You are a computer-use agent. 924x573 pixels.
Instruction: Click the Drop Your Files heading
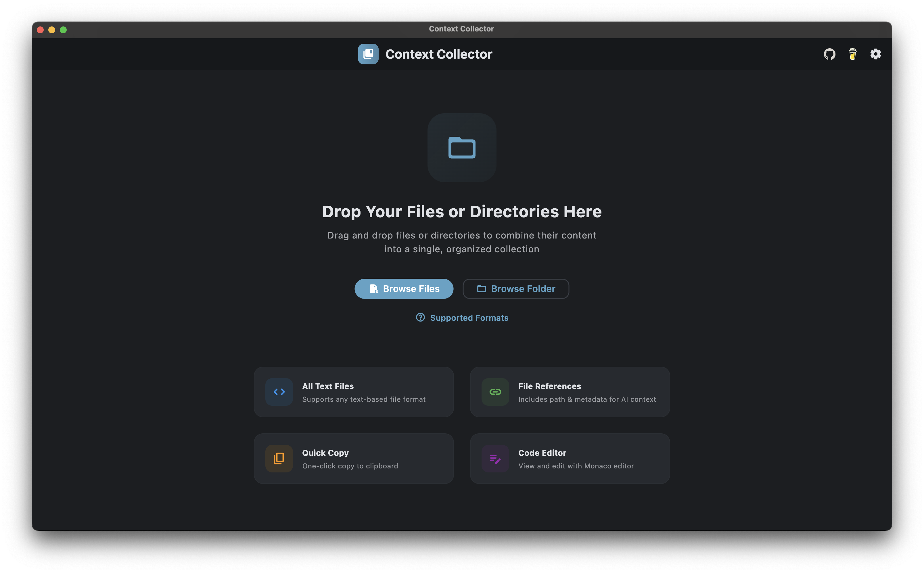point(461,211)
